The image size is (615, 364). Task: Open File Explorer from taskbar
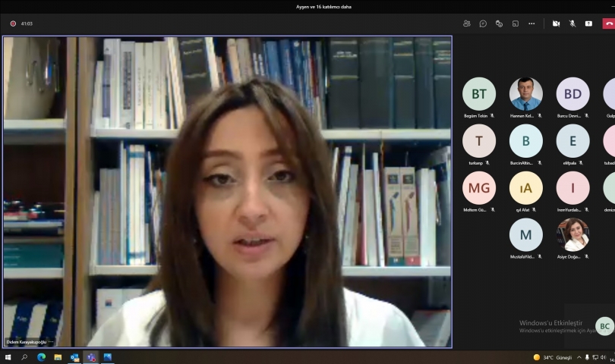(x=58, y=357)
